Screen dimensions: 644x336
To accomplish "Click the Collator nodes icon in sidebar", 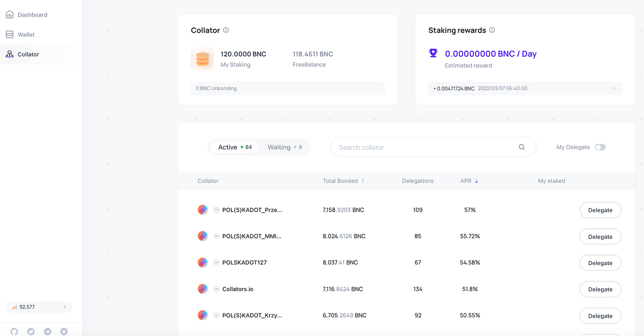I will point(10,54).
